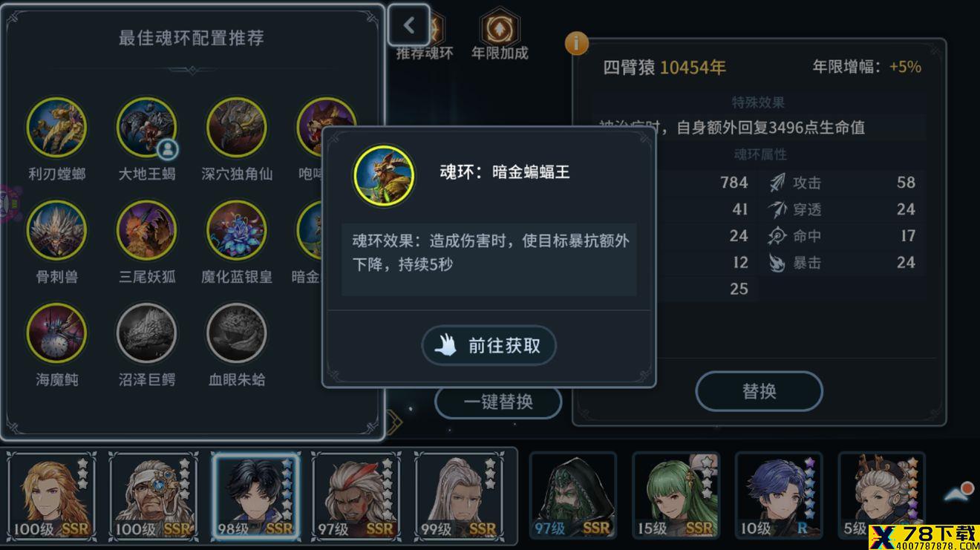Select the 大地王蝎 soul ring icon

tap(146, 127)
